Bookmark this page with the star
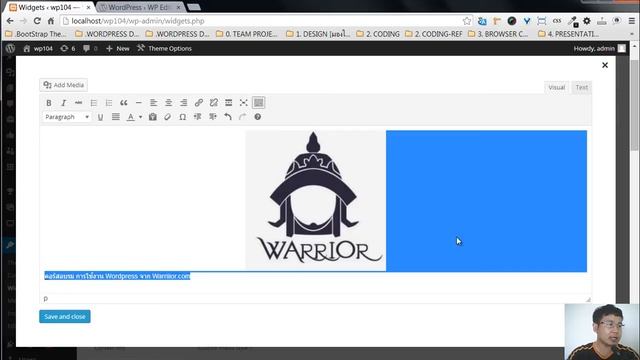Screen dimensions: 640x360 467,21
